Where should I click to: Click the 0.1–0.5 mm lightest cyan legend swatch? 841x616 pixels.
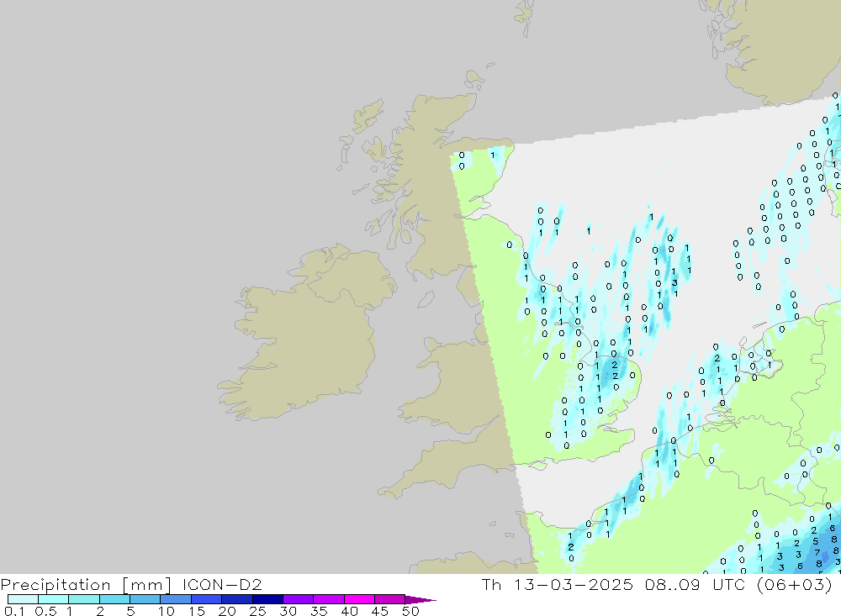pos(23,599)
